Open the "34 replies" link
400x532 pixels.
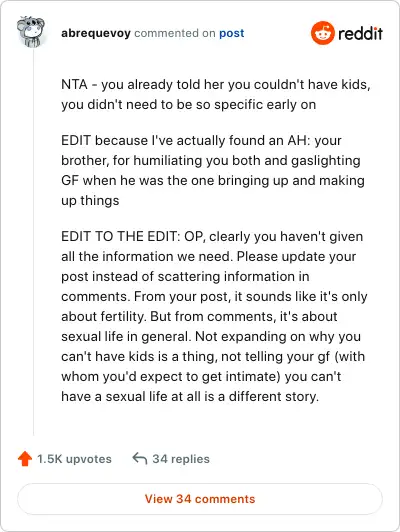(181, 459)
